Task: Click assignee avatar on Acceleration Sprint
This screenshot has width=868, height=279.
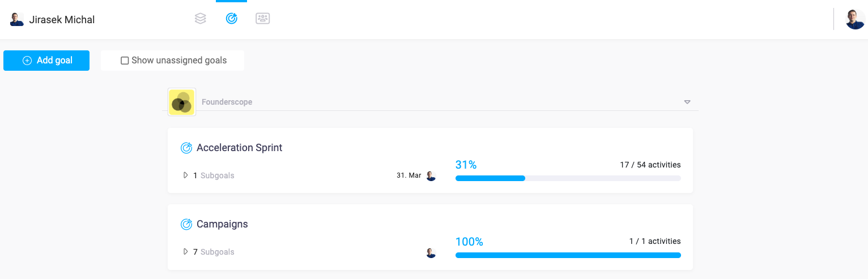Action: 431,176
